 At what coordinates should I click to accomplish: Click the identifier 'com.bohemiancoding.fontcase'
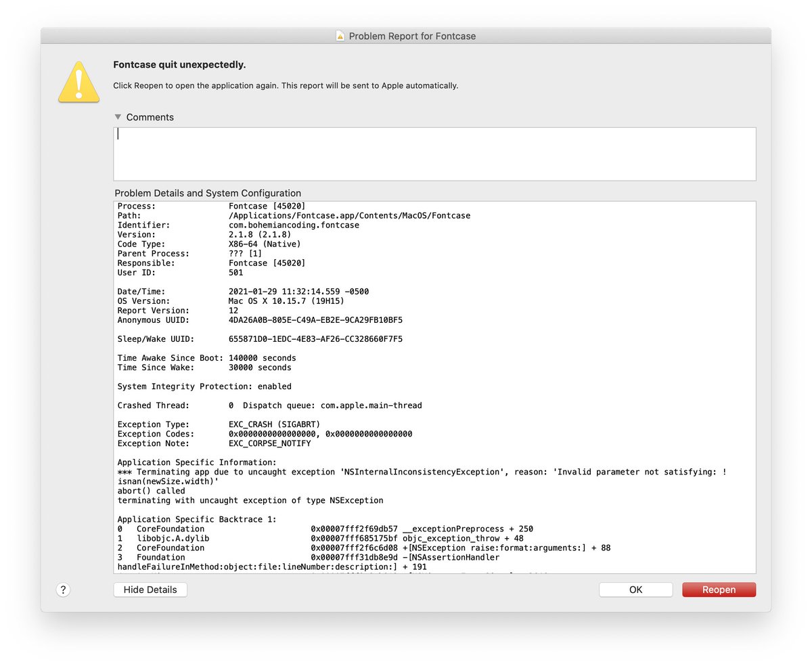point(294,225)
